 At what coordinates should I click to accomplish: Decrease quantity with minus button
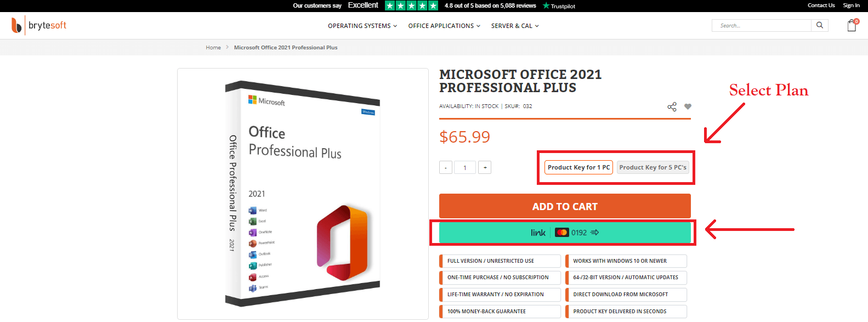(x=446, y=167)
